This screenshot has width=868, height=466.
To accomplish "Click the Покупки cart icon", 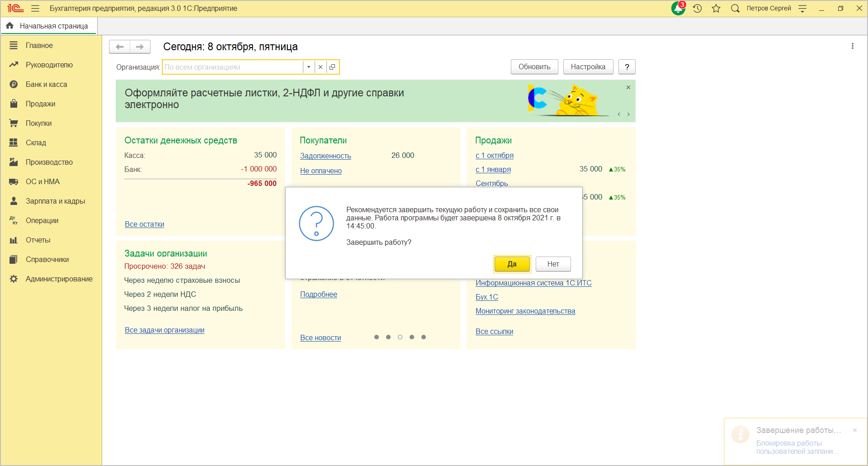I will tap(14, 123).
